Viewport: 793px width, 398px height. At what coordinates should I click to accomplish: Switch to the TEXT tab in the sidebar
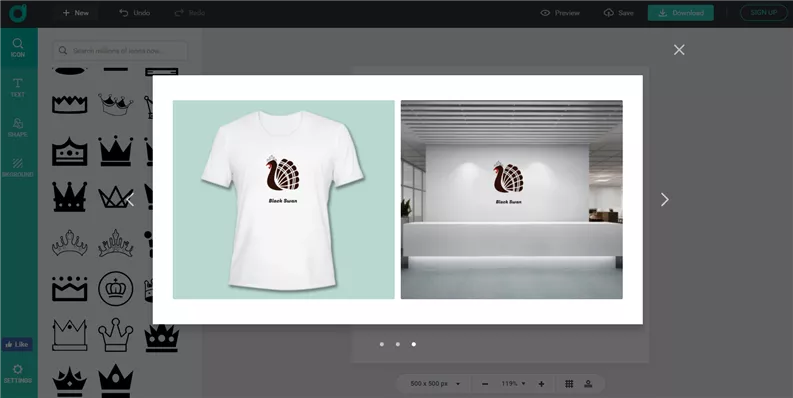click(18, 88)
